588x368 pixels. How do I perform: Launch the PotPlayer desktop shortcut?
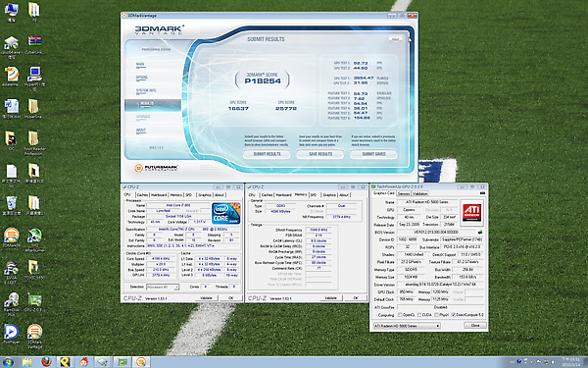click(x=11, y=335)
